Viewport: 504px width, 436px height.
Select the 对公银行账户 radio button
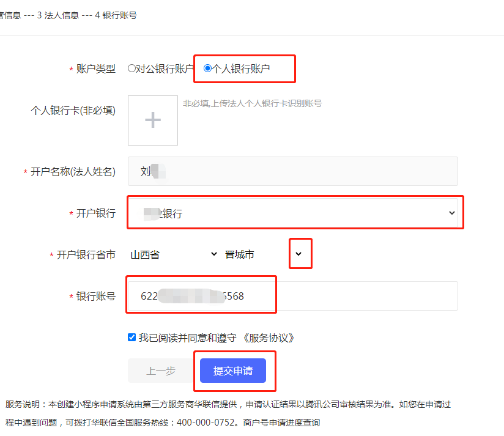click(x=132, y=68)
